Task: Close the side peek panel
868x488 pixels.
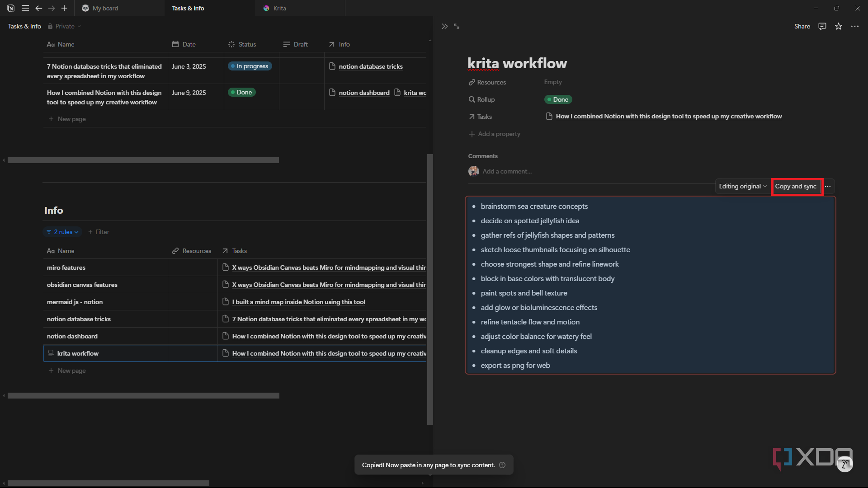Action: [445, 26]
